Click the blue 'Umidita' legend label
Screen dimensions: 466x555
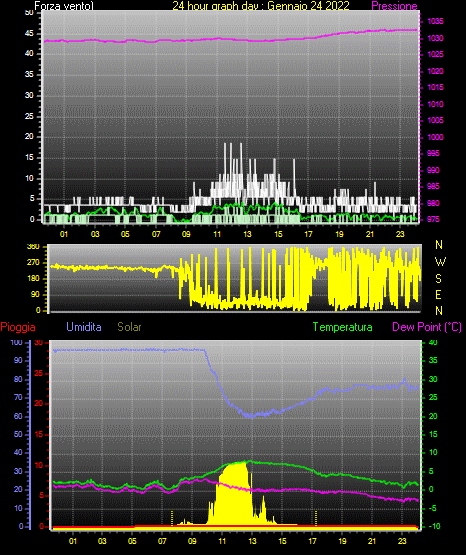pos(84,327)
